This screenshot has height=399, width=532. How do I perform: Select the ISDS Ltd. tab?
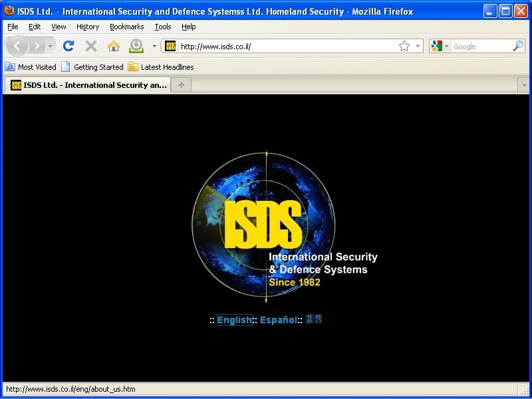(x=88, y=85)
